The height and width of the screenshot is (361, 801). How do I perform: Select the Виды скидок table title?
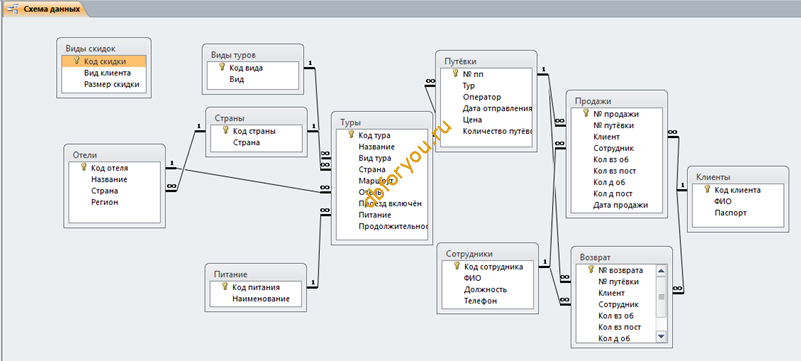click(x=90, y=49)
